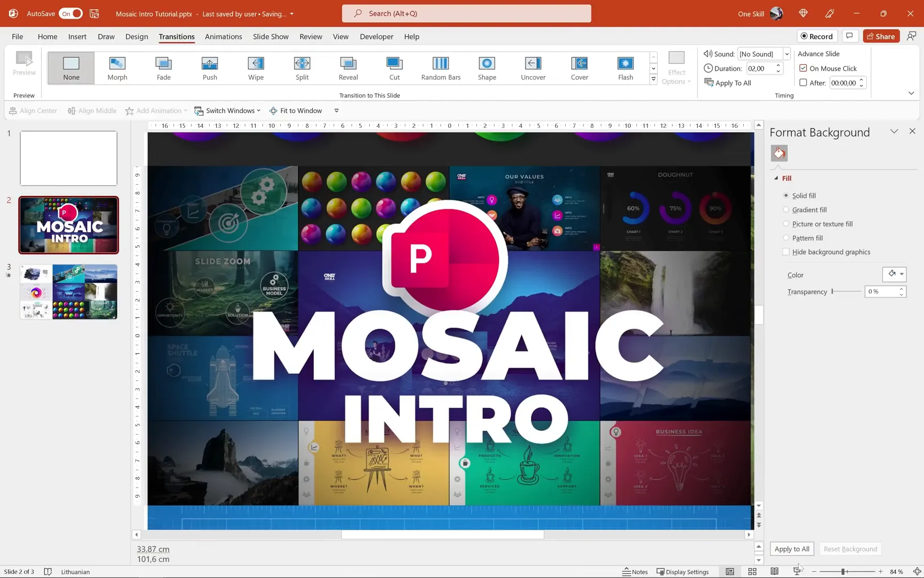
Task: Open Notes from status bar
Action: click(635, 572)
